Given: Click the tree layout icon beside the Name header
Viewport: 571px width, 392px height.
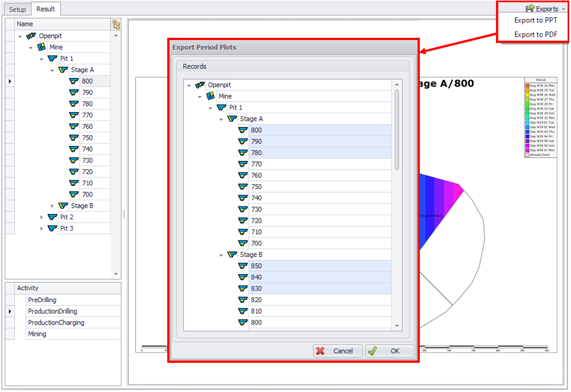Looking at the screenshot, I should [x=116, y=24].
